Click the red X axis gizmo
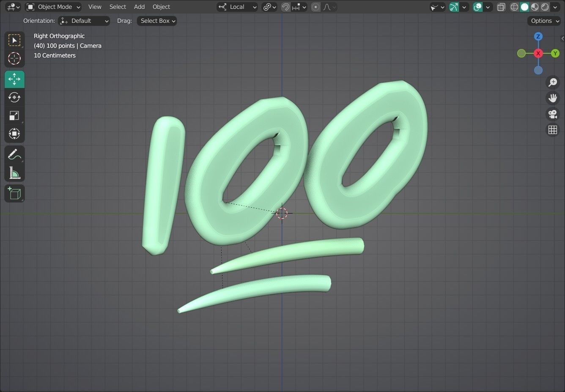Screen dimensions: 565x392 tap(538, 53)
